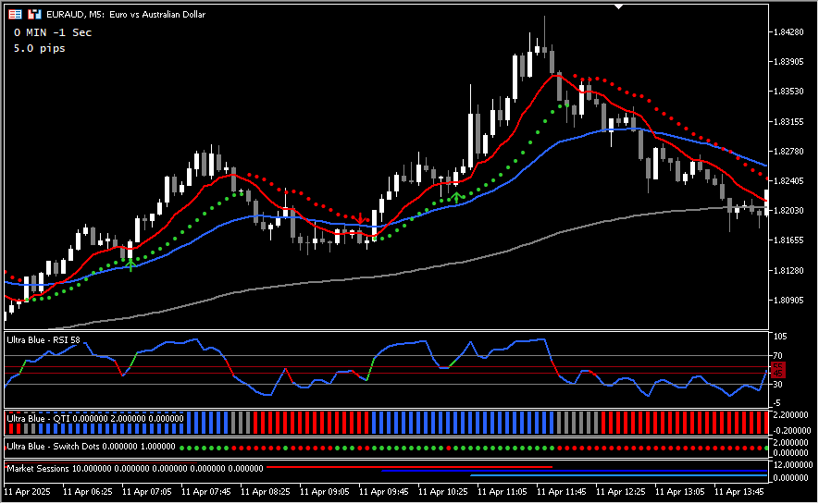Click the white chart shift triangle at top

619,6
